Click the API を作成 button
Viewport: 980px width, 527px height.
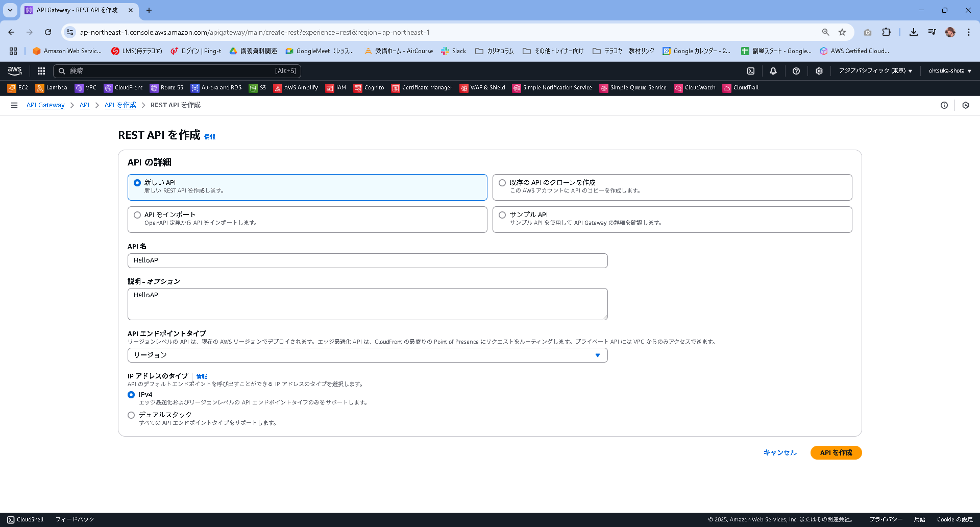coord(836,452)
